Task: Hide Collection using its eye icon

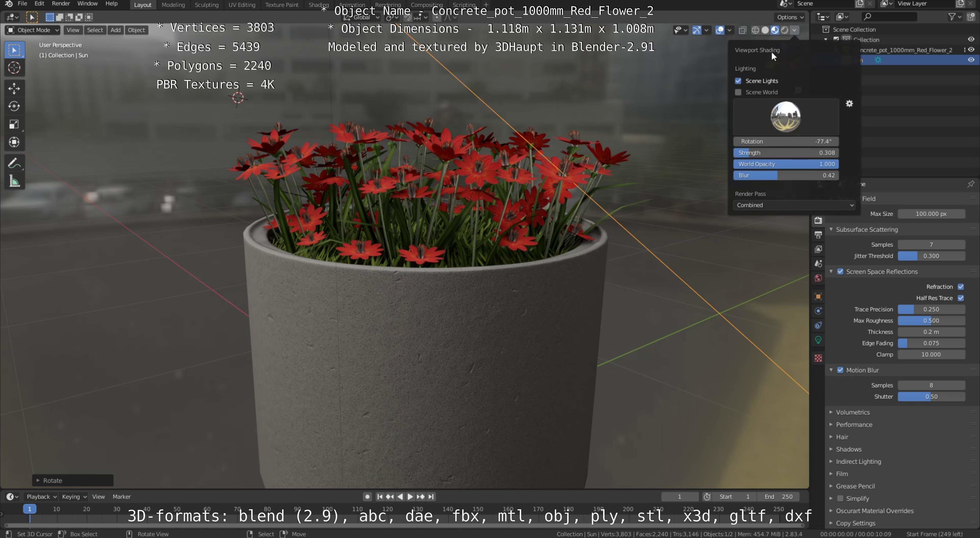Action: pos(971,39)
